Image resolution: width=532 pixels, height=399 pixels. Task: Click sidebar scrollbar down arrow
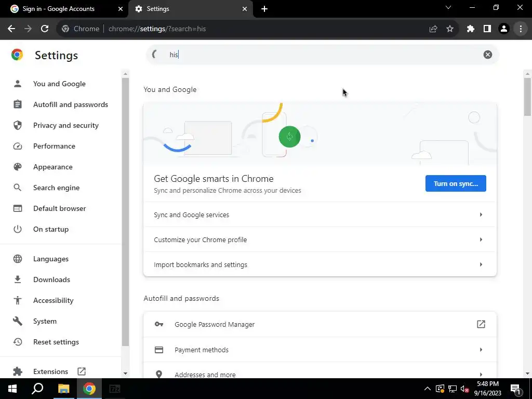[125, 374]
